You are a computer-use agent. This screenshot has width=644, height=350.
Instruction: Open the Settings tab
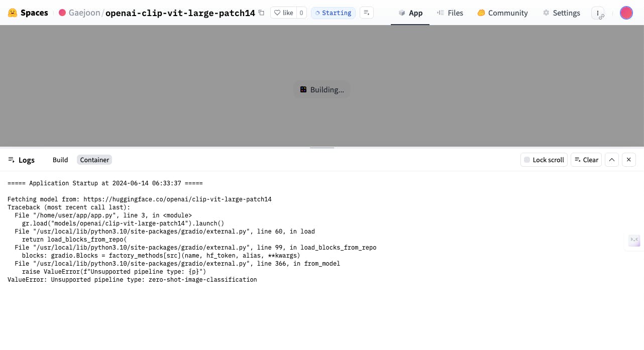[x=561, y=13]
